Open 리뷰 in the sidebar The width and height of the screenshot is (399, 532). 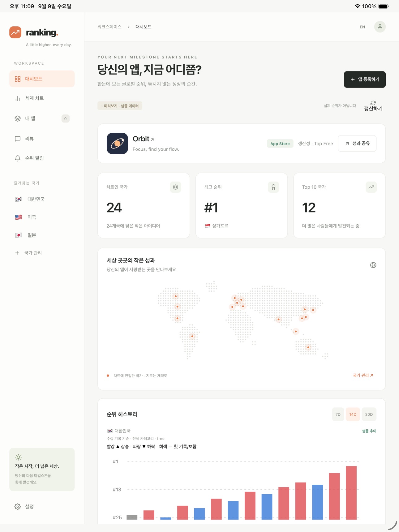tap(42, 139)
